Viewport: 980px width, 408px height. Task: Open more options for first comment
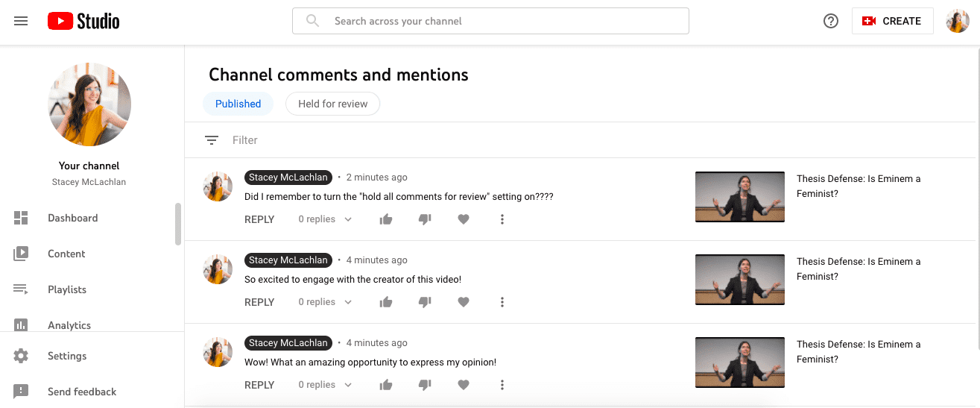pyautogui.click(x=502, y=219)
